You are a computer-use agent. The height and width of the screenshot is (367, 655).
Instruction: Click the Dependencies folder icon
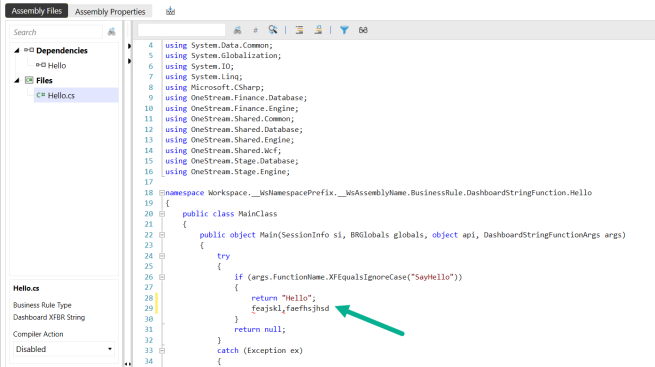29,50
